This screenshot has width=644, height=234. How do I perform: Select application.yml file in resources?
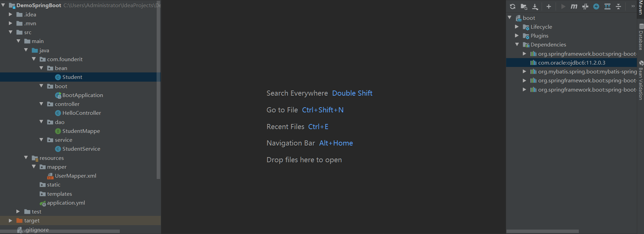coord(66,203)
